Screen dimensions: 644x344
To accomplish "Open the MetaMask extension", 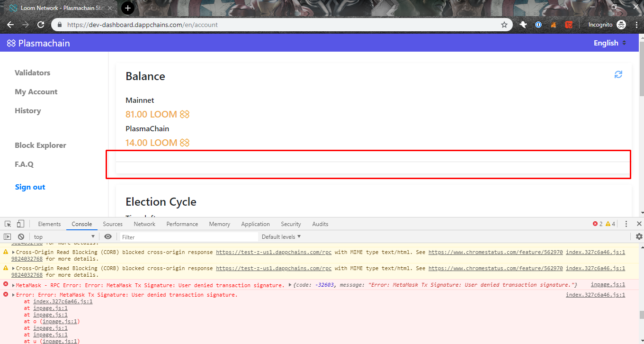I will pos(553,24).
